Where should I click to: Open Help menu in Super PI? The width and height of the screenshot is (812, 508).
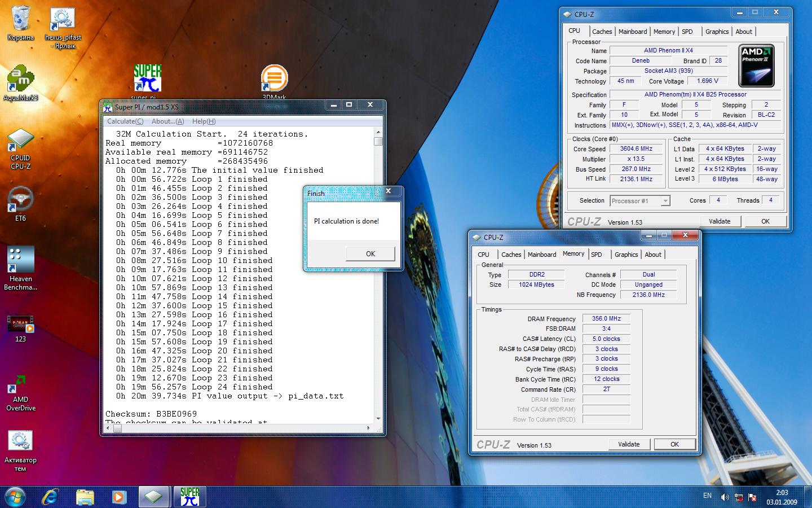204,121
